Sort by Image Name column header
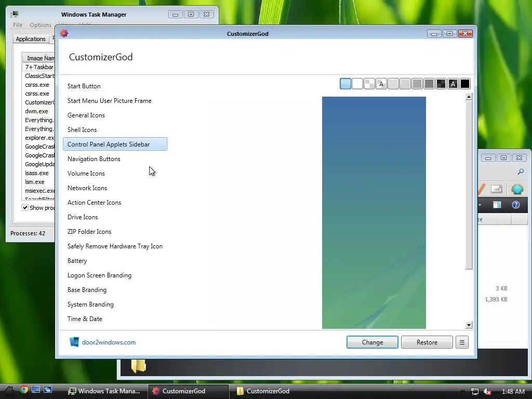 pos(38,58)
